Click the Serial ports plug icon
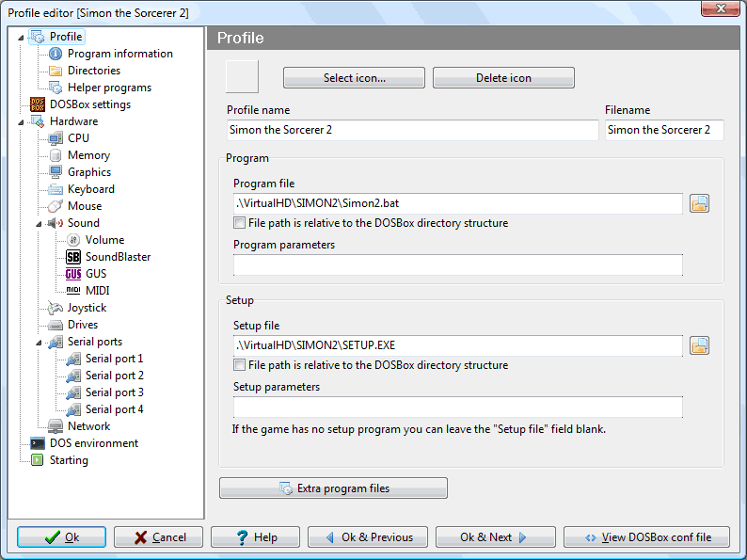The width and height of the screenshot is (747, 560). pos(56,342)
